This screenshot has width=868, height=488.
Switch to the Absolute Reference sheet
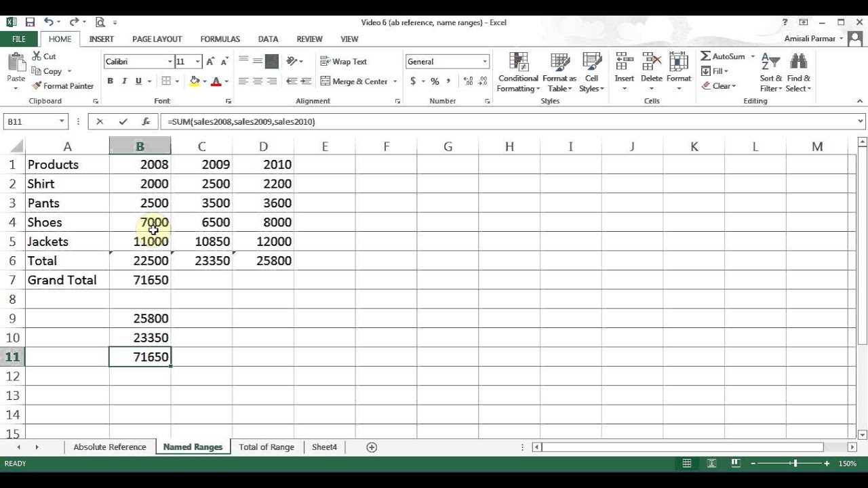pyautogui.click(x=110, y=447)
